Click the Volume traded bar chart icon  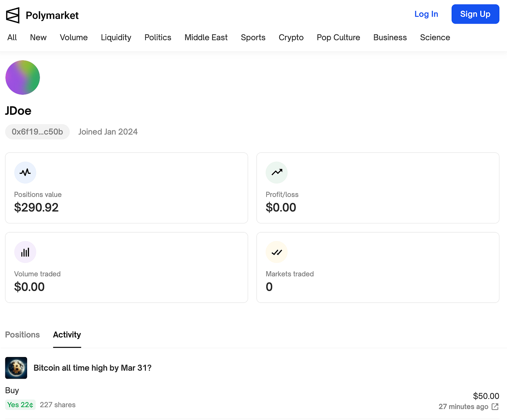(x=25, y=252)
